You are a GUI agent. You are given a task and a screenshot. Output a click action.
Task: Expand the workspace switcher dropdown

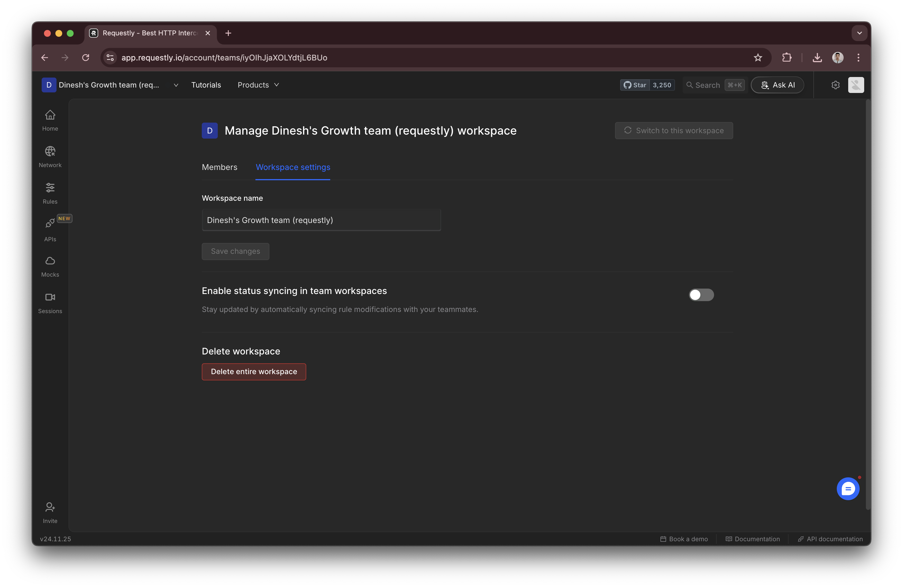tap(176, 85)
